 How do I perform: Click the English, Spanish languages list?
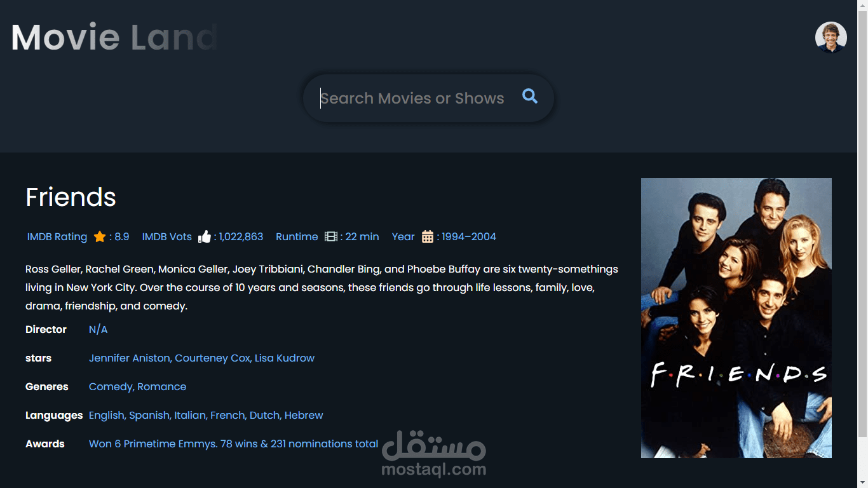[206, 415]
